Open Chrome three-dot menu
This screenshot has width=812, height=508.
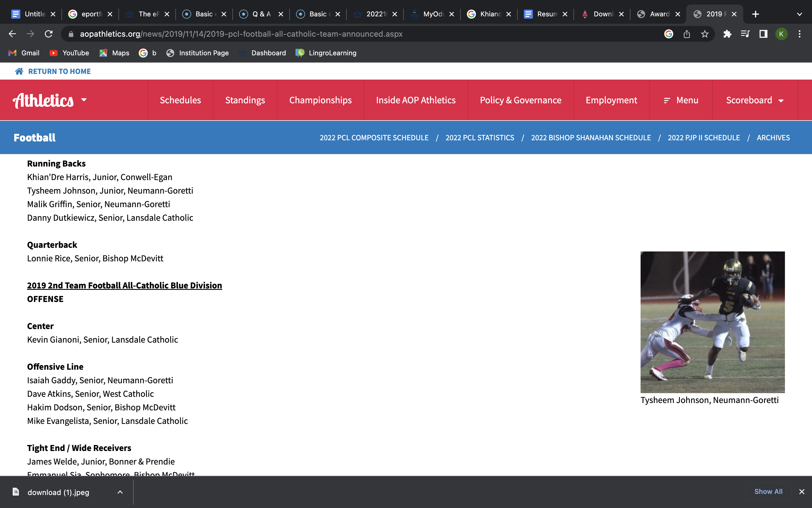click(x=800, y=34)
